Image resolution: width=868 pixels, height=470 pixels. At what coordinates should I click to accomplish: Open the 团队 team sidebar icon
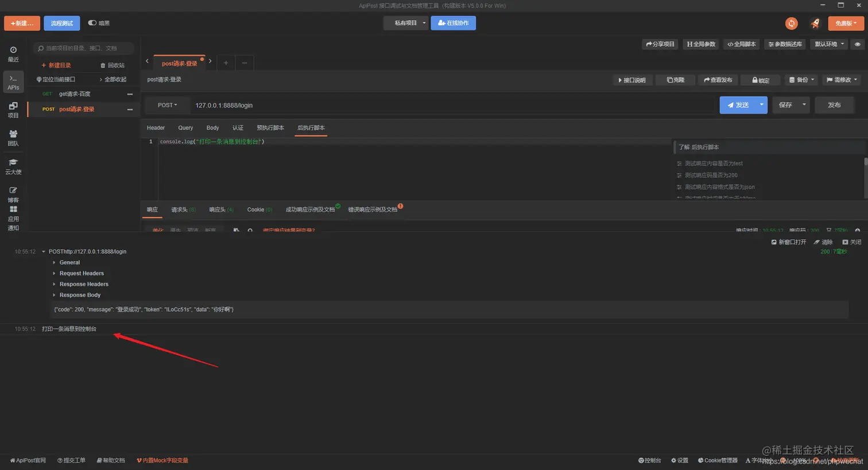[x=13, y=138]
